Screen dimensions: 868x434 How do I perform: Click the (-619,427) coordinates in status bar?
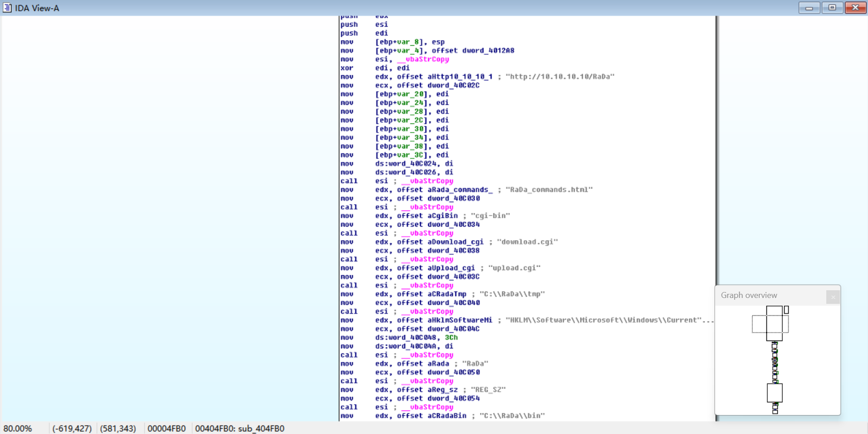coord(72,429)
